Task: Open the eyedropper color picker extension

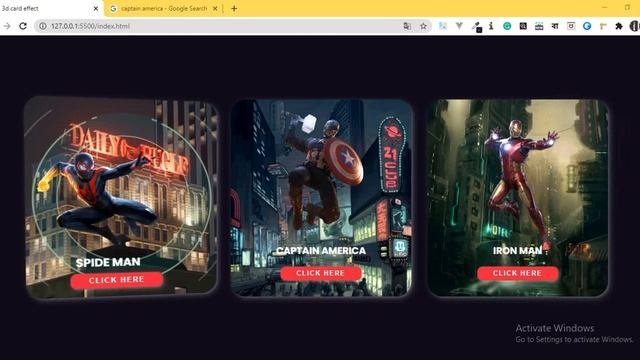Action: point(476,27)
